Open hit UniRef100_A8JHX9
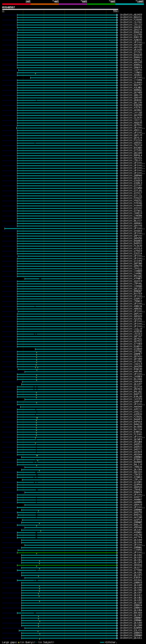This screenshot has width=146, height=644. 131,15
